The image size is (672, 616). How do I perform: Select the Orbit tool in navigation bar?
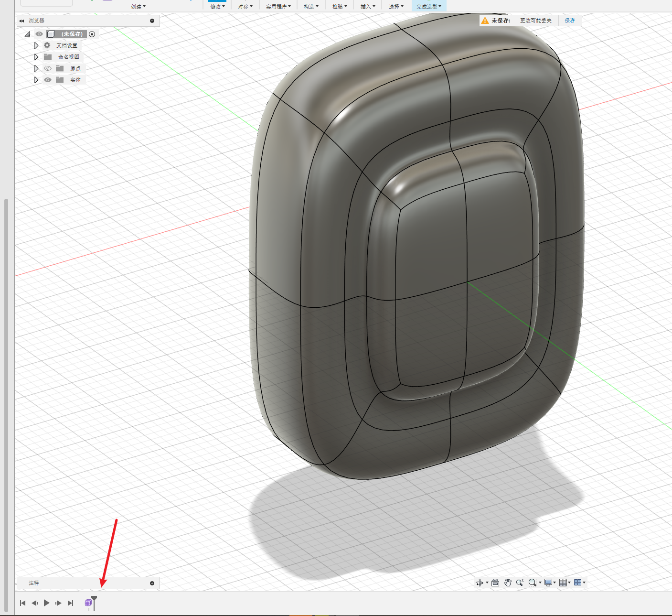[x=480, y=583]
